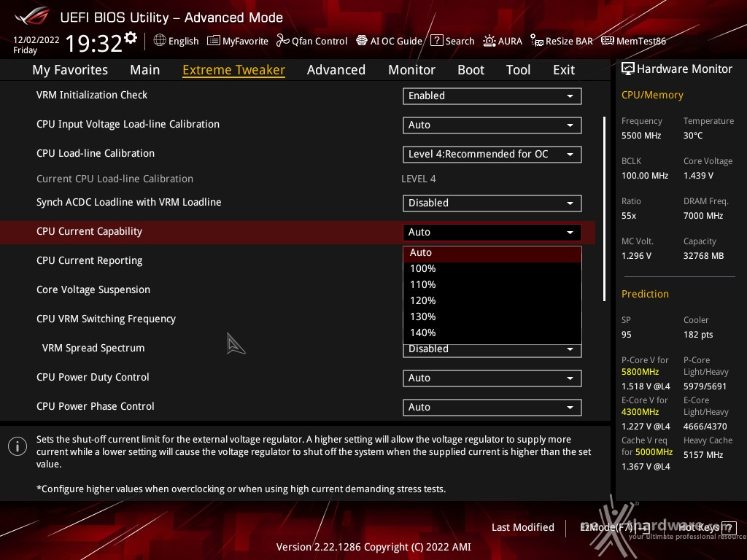Toggle ReSize BAR icon
This screenshot has width=747, height=560.
pyautogui.click(x=536, y=41)
